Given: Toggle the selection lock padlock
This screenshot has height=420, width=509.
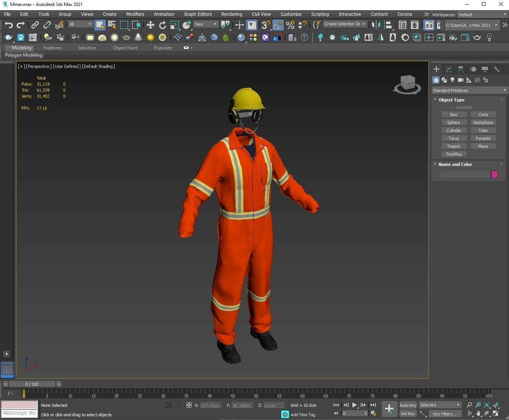Looking at the screenshot, I should pos(178,405).
